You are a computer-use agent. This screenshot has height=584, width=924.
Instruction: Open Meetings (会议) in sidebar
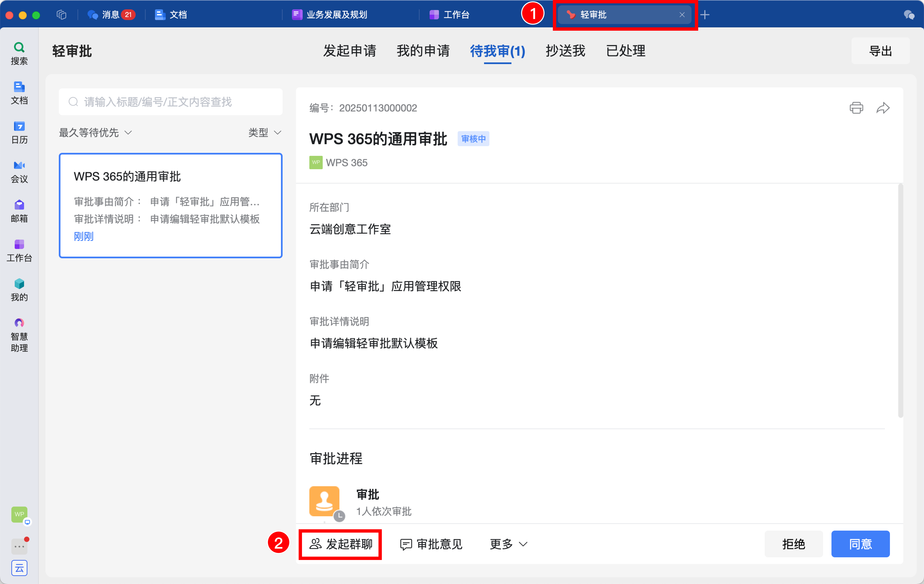click(x=19, y=172)
